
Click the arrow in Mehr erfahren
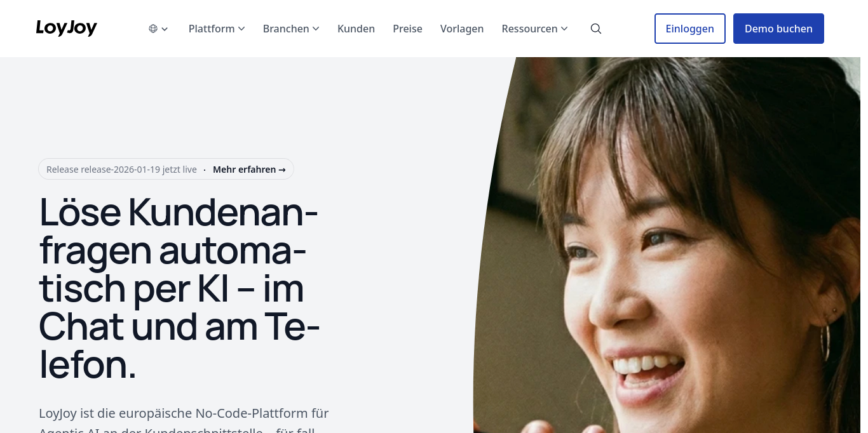click(x=282, y=170)
